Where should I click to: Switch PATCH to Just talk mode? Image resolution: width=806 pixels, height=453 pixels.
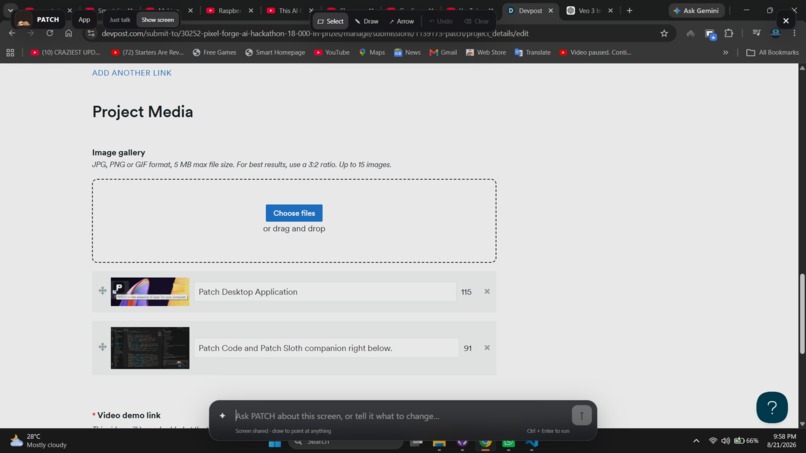point(120,20)
